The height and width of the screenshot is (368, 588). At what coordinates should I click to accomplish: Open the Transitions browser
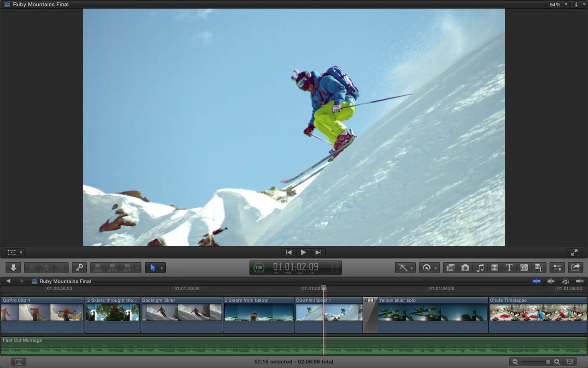click(x=495, y=267)
